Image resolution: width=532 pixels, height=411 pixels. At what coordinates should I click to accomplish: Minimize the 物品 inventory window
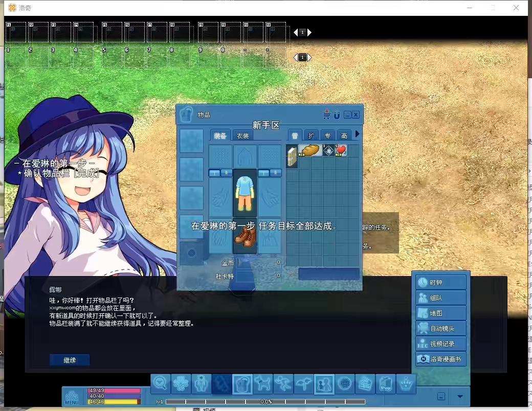click(347, 115)
